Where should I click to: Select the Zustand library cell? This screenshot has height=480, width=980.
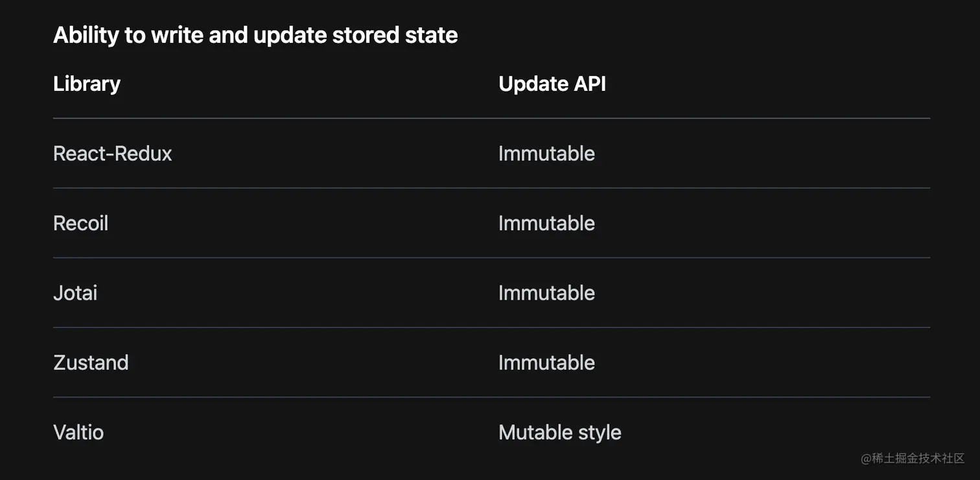[91, 363]
